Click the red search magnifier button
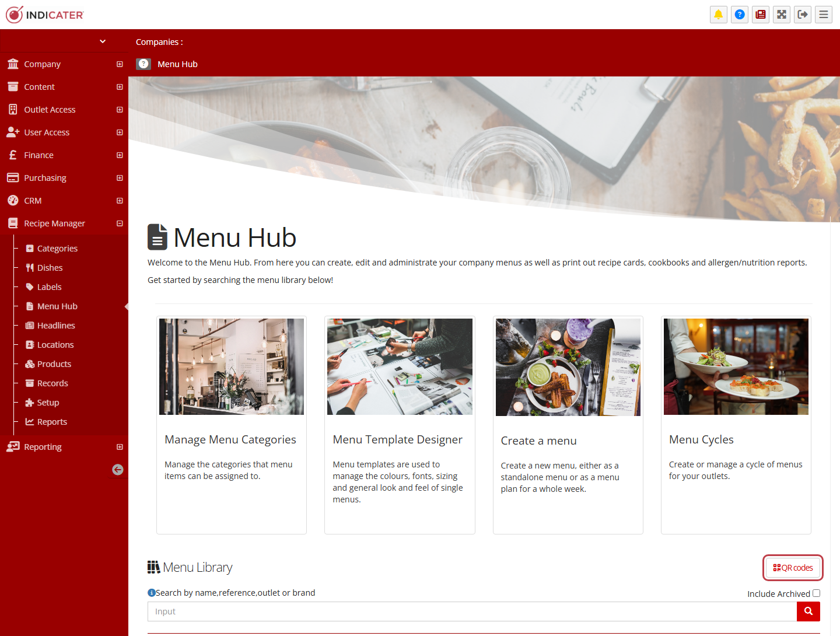 coord(808,611)
